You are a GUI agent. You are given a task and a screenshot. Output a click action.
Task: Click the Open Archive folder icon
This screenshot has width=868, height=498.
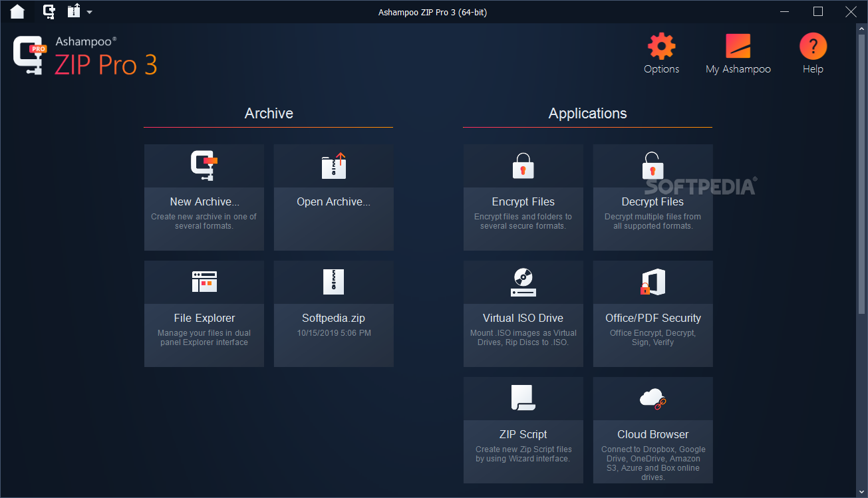click(334, 166)
